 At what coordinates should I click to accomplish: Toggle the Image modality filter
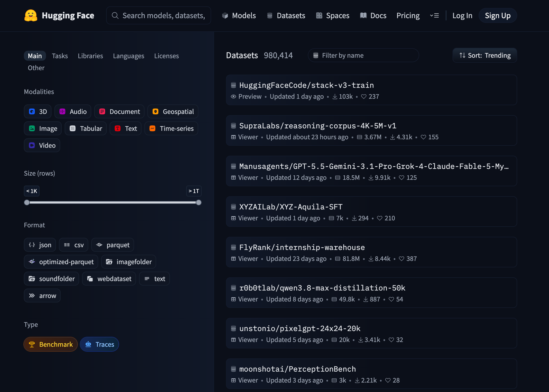43,128
